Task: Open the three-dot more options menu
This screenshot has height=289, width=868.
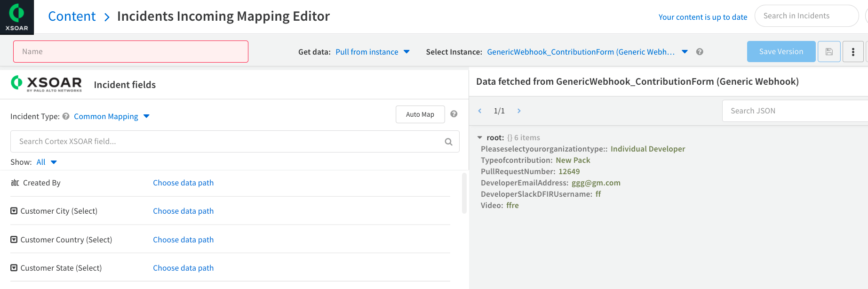Action: [x=853, y=52]
